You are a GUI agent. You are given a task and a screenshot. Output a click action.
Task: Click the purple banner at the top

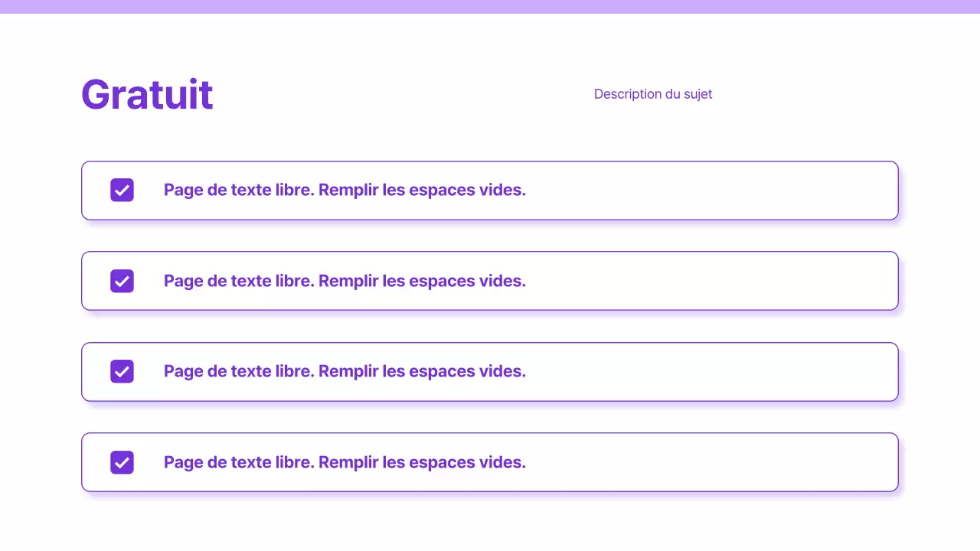tap(490, 6)
